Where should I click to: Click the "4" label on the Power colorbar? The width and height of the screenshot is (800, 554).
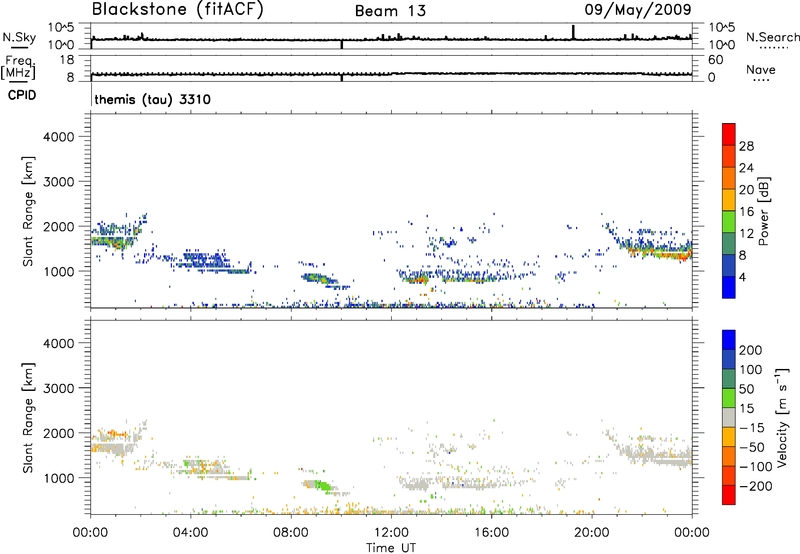pyautogui.click(x=743, y=277)
